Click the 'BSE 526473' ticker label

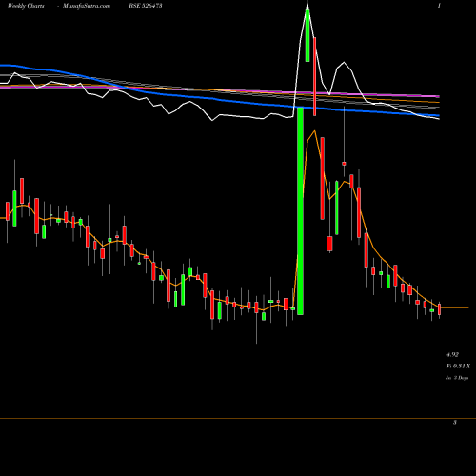pos(146,6)
